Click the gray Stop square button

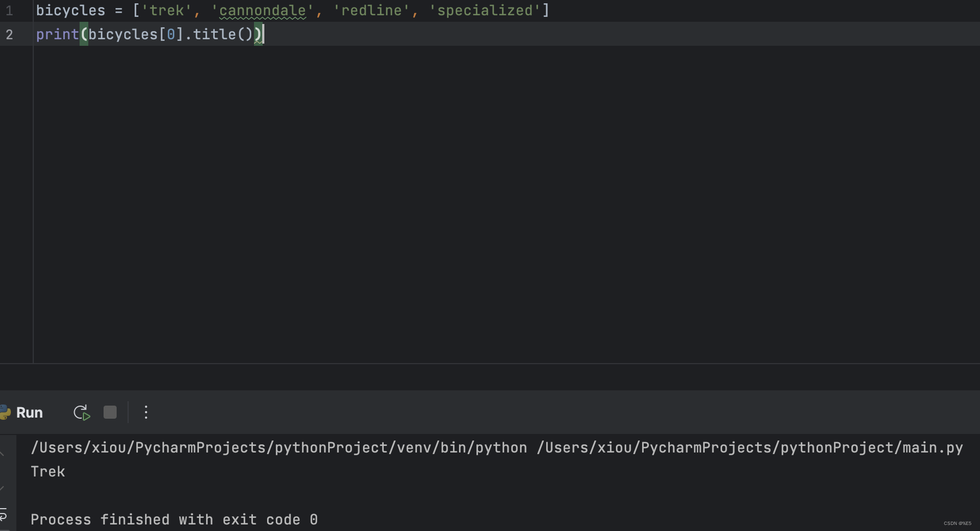click(110, 412)
